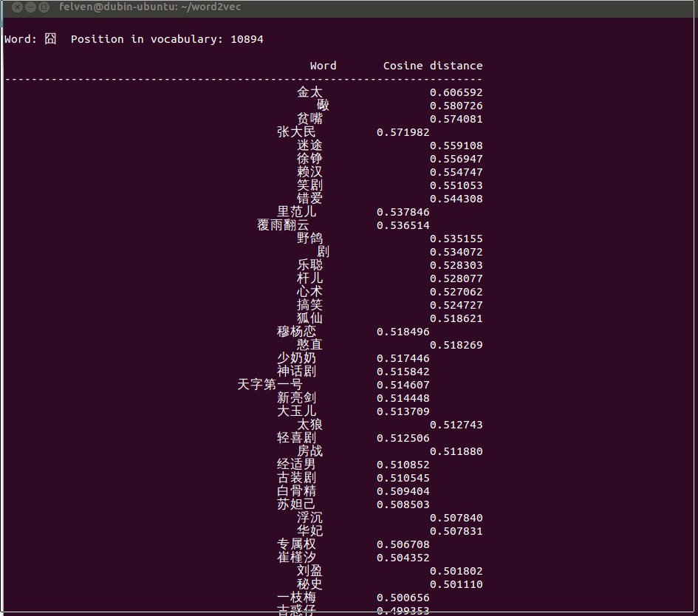Select the word 乐聪
This screenshot has height=616, width=698.
[309, 265]
